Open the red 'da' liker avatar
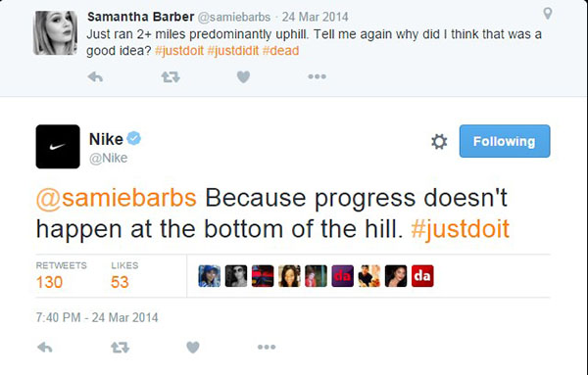The height and width of the screenshot is (375, 588). (x=422, y=276)
